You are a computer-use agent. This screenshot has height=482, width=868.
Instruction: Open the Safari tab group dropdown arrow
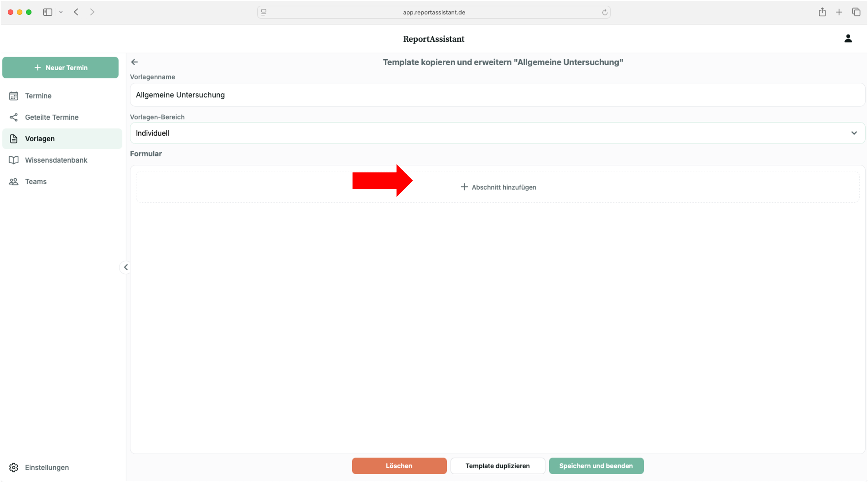[x=61, y=12]
